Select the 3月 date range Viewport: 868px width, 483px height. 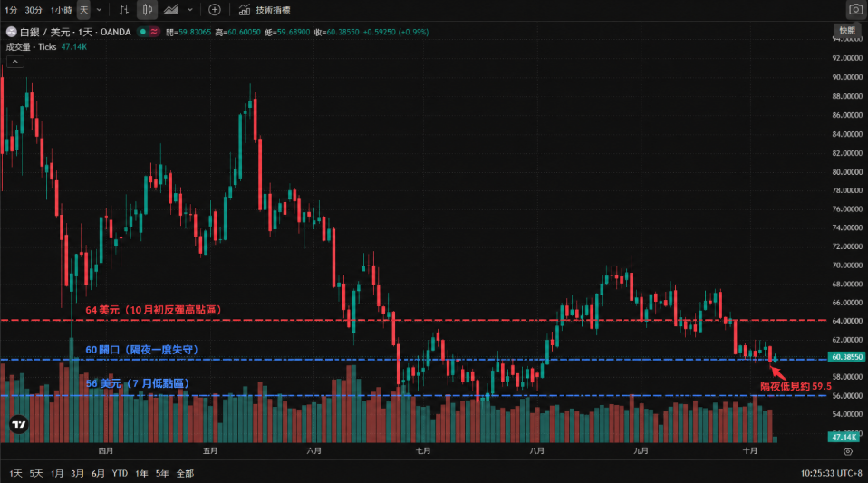point(78,473)
